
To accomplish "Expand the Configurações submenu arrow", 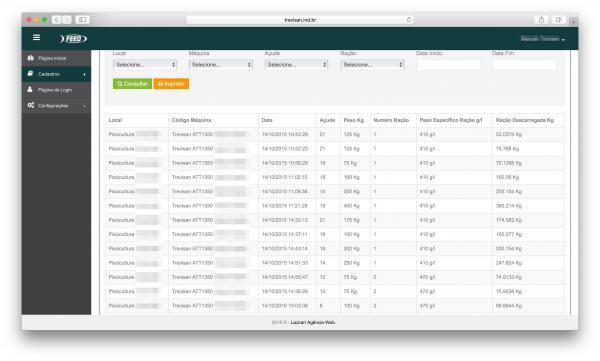I will 85,106.
